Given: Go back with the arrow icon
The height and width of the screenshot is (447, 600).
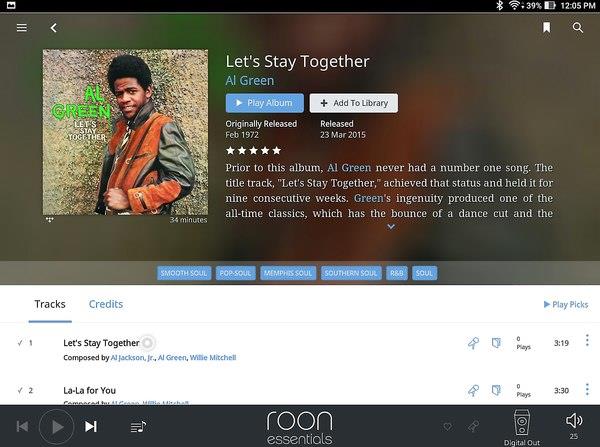Looking at the screenshot, I should point(54,28).
